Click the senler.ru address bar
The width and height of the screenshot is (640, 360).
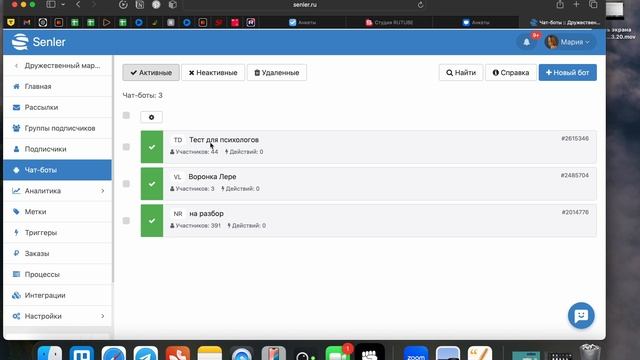304,5
